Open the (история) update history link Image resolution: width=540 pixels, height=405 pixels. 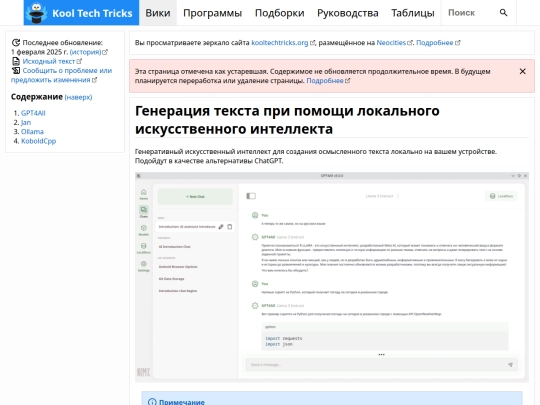(89, 52)
